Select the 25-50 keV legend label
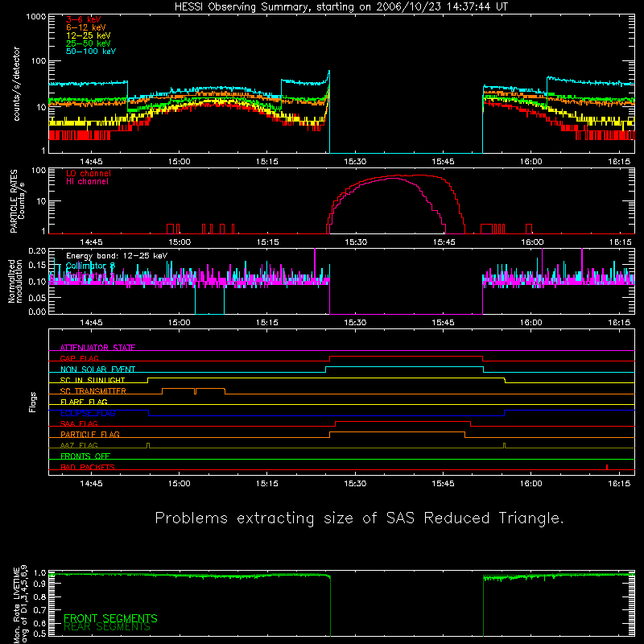644x644 pixels. pos(89,43)
